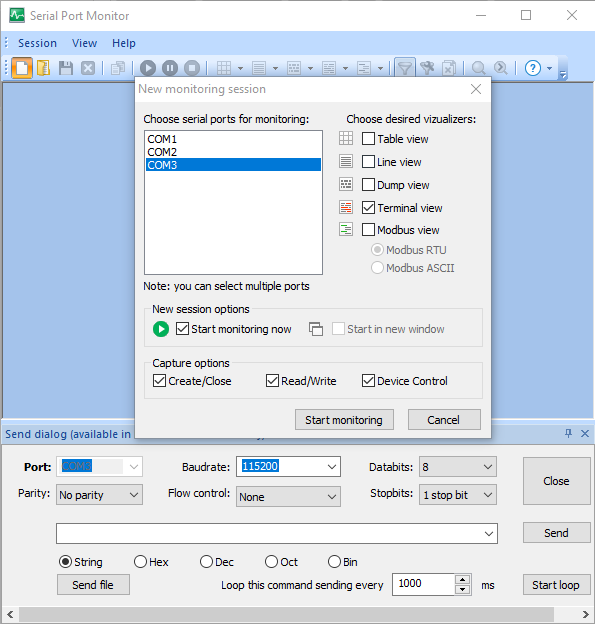Image resolution: width=595 pixels, height=624 pixels.
Task: Click the New session toolbar icon
Action: point(22,68)
